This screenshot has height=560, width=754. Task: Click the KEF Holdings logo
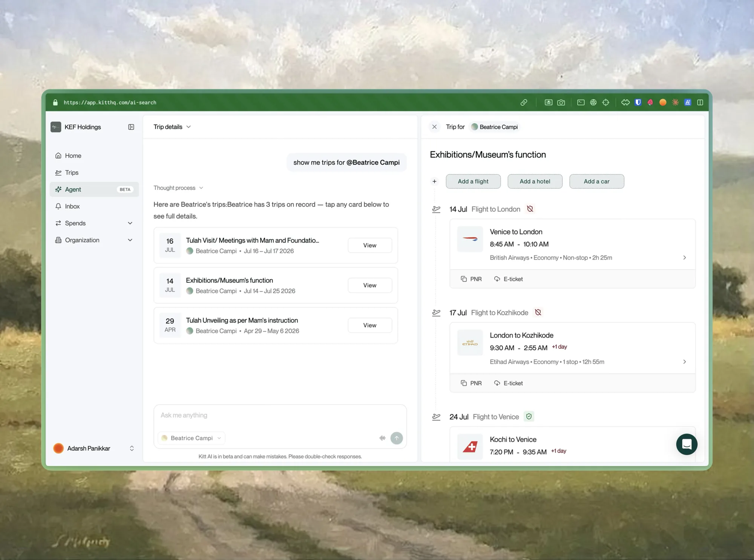point(56,127)
